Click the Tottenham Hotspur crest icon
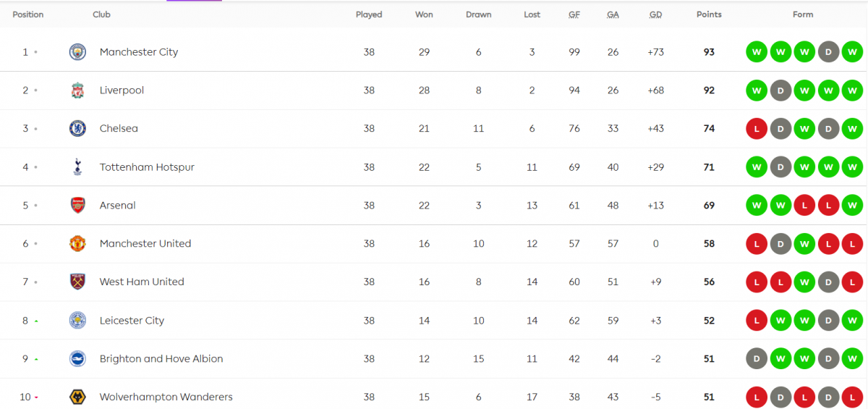 click(77, 167)
